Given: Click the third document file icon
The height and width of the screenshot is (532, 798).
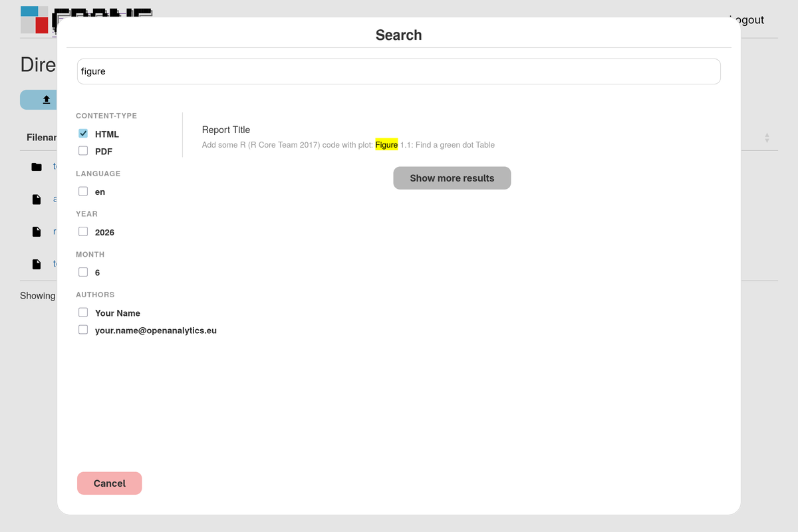Looking at the screenshot, I should 37,264.
